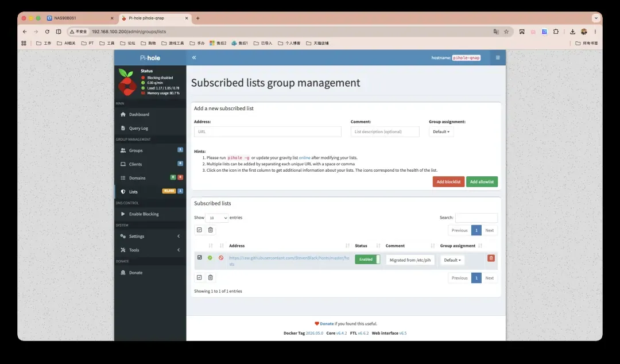Image resolution: width=620 pixels, height=364 pixels.
Task: Open the Core v6.4.2 version link
Action: 341,333
